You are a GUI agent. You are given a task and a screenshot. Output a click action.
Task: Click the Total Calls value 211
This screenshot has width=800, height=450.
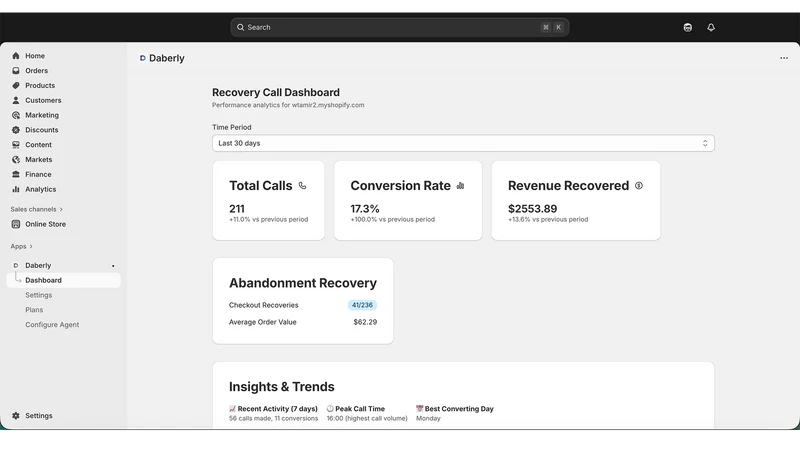click(x=237, y=209)
